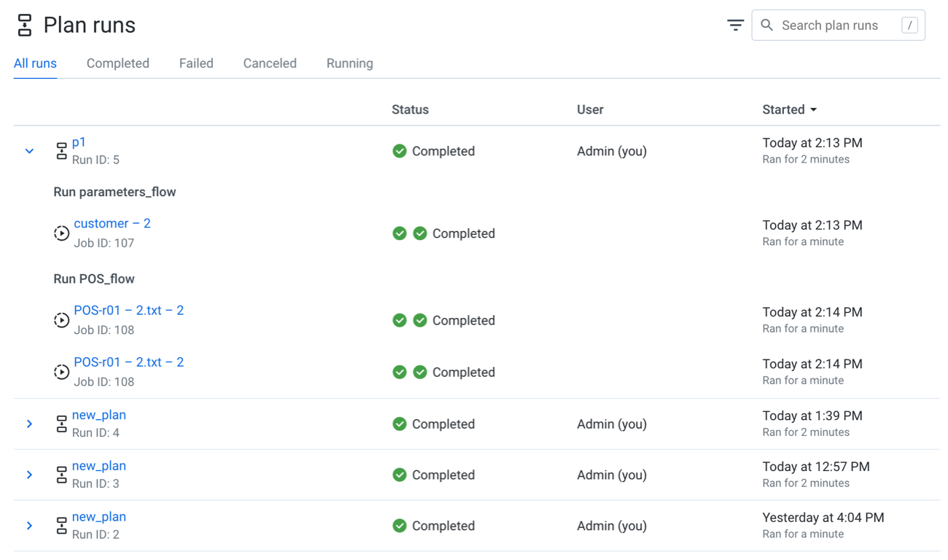Click the job run icon for customer – 2
This screenshot has width=948, height=560.
62,233
